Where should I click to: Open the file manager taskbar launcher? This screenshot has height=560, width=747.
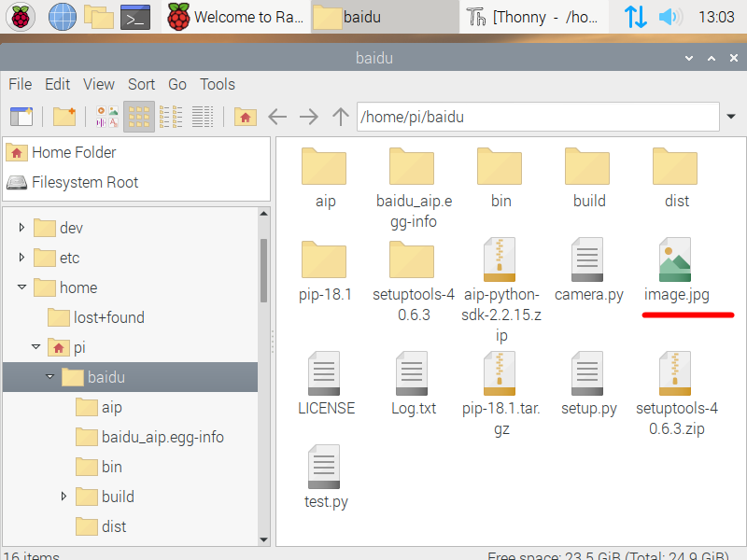click(99, 17)
